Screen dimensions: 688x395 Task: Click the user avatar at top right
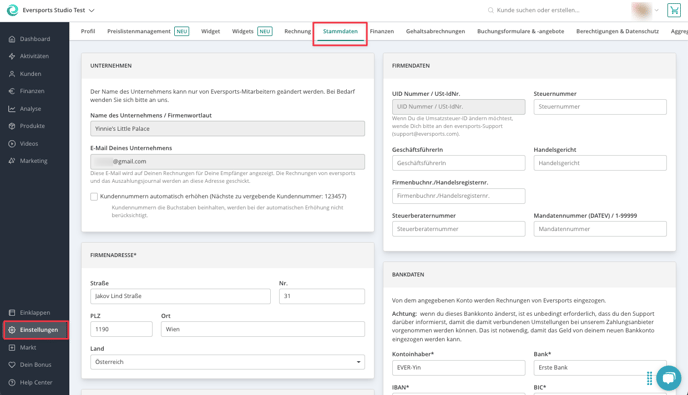point(641,10)
